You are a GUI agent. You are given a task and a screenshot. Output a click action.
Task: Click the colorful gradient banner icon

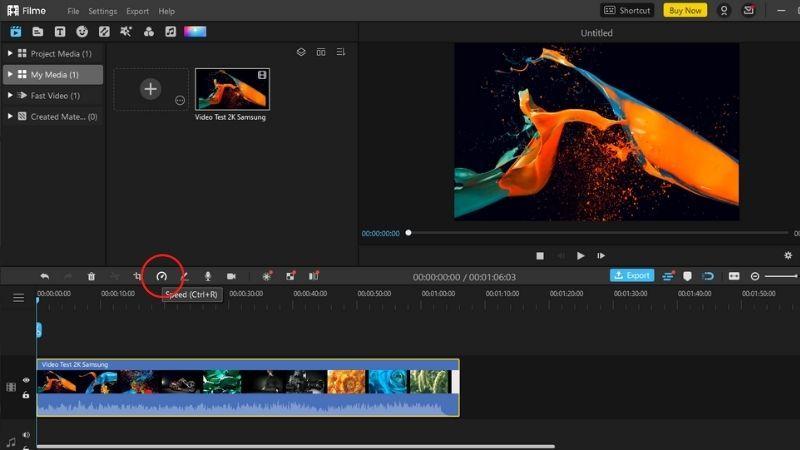point(195,32)
